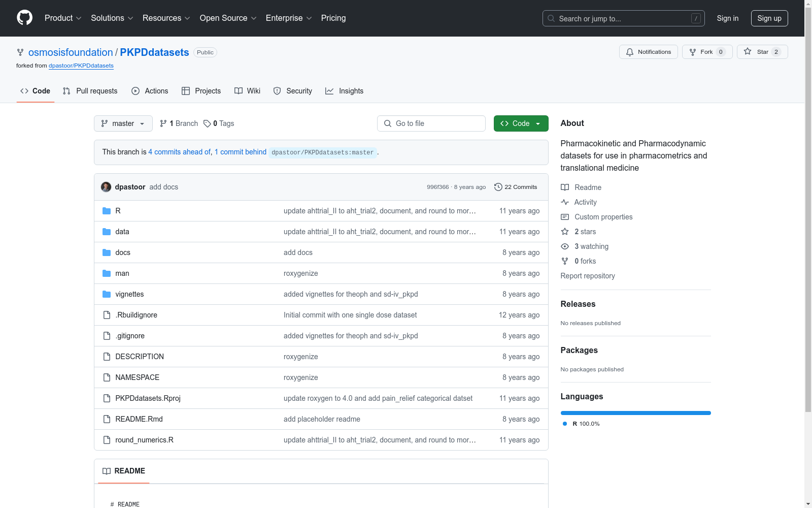Open the dpastoor/PKPDdatasets forked-from link
The width and height of the screenshot is (812, 508).
81,66
